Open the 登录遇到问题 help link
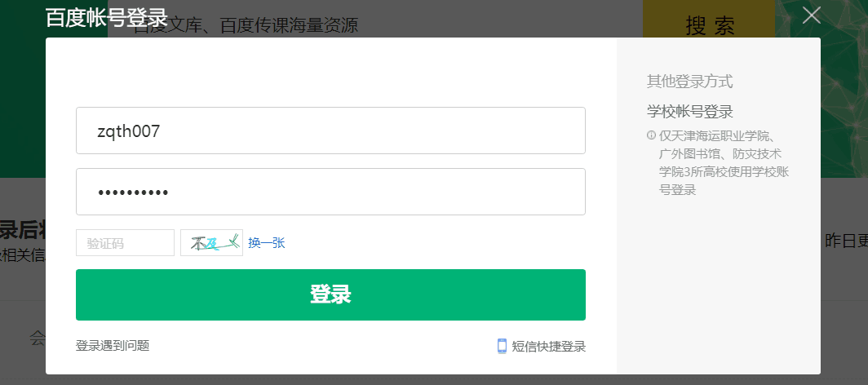The width and height of the screenshot is (868, 385). (113, 346)
